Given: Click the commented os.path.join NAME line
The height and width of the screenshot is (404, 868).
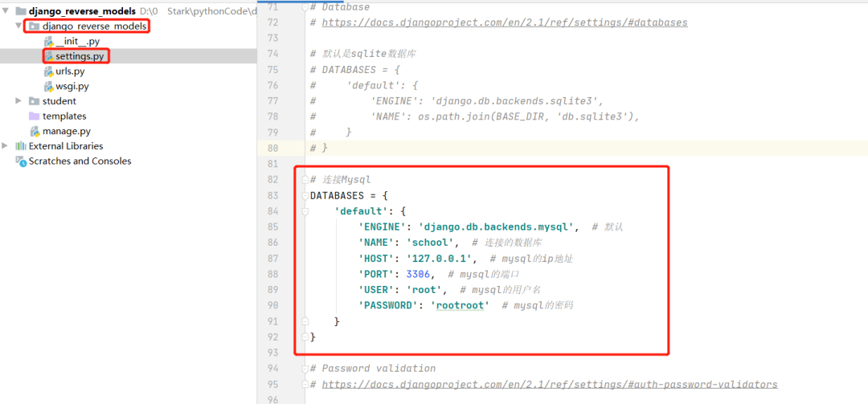Looking at the screenshot, I should pos(474,116).
